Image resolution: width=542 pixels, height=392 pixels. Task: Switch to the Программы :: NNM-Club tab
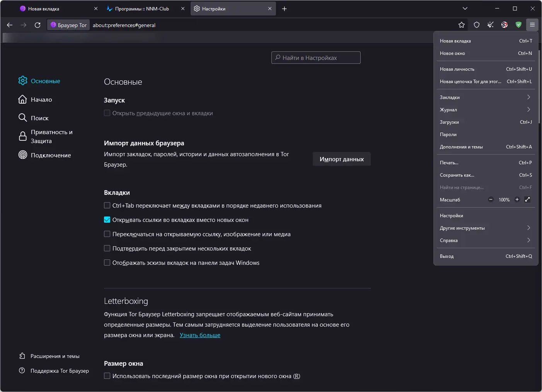142,9
